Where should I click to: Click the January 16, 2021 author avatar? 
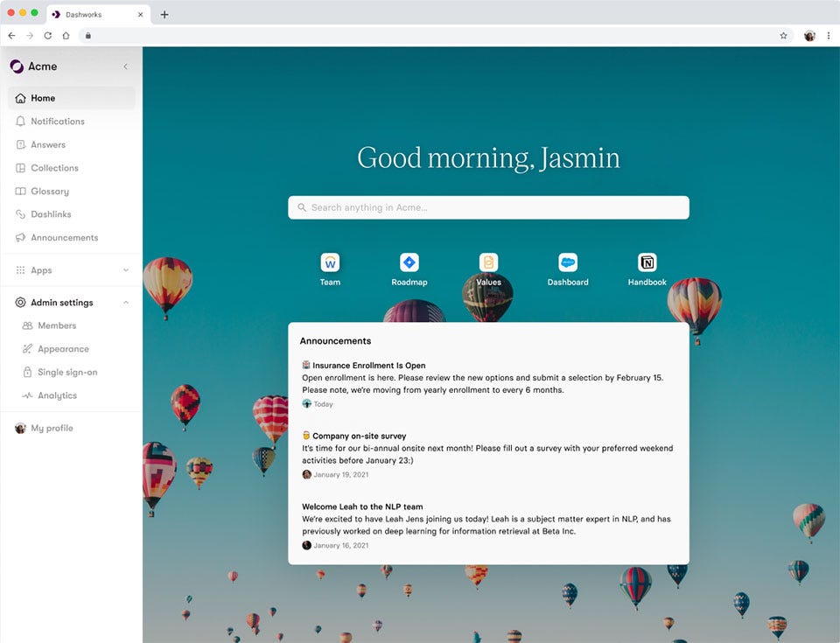click(x=306, y=545)
